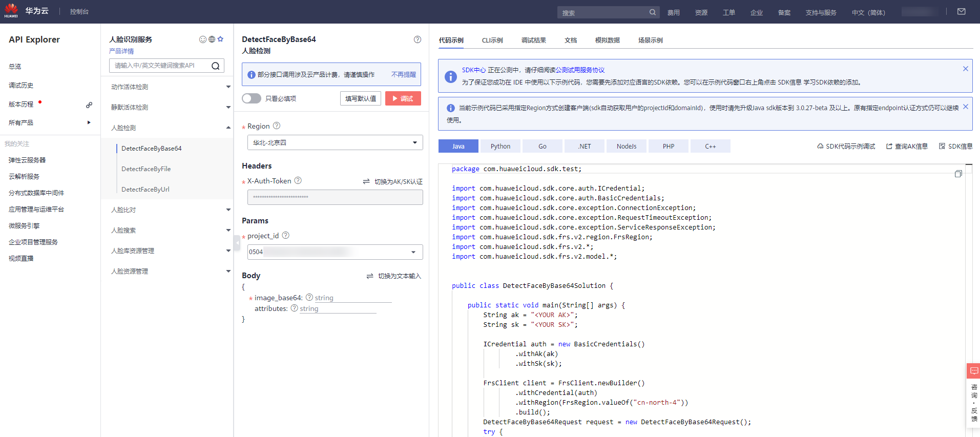
Task: Click SDK代码示例调试
Action: 846,147
